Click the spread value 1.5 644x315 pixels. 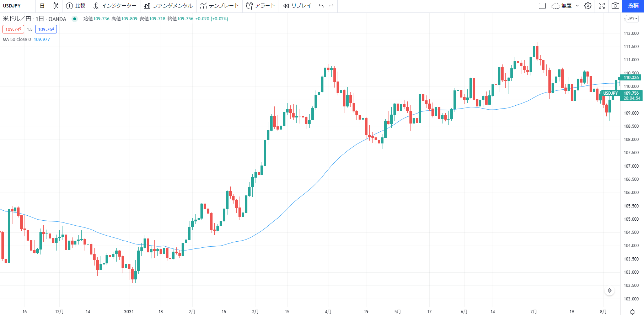pyautogui.click(x=29, y=29)
